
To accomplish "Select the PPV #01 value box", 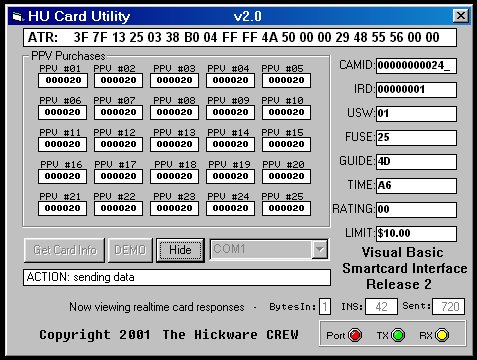I will (x=63, y=80).
